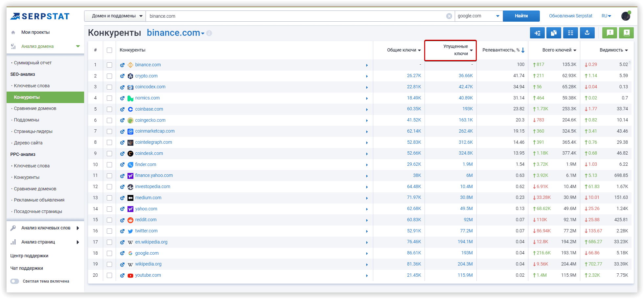The width and height of the screenshot is (644, 299).
Task: Click common keys value 60.35K for coinbase.com
Action: point(414,109)
